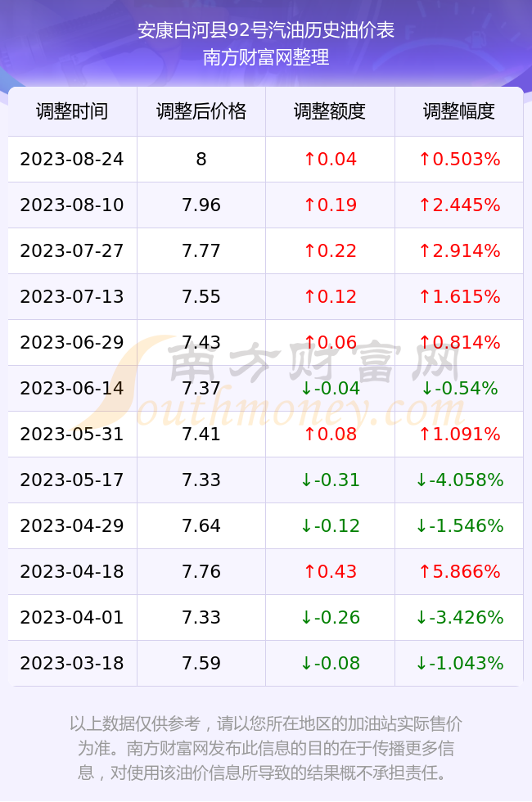Screen dimensions: 532x802
Task: Click the 调整幅度 column header
Action: click(x=459, y=111)
